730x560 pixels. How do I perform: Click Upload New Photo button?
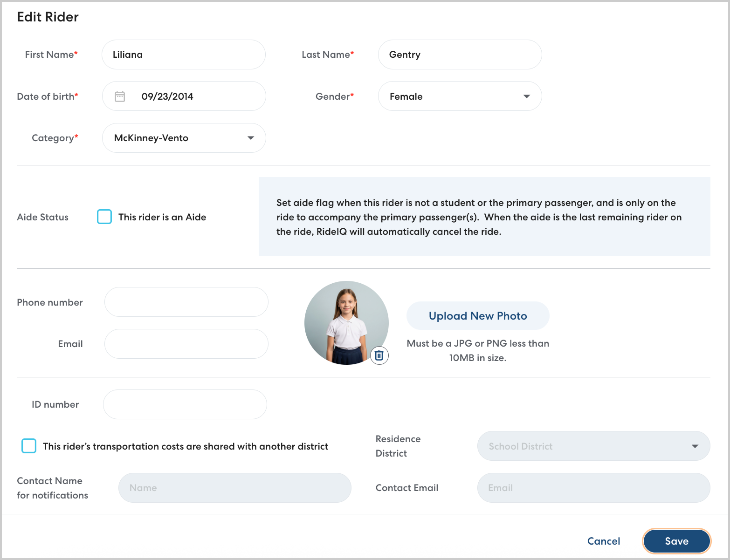[477, 316]
